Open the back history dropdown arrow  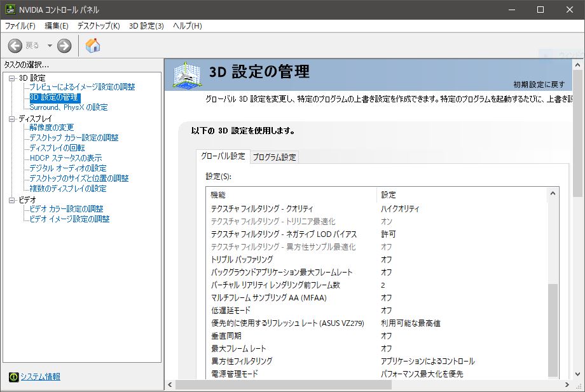(50, 46)
